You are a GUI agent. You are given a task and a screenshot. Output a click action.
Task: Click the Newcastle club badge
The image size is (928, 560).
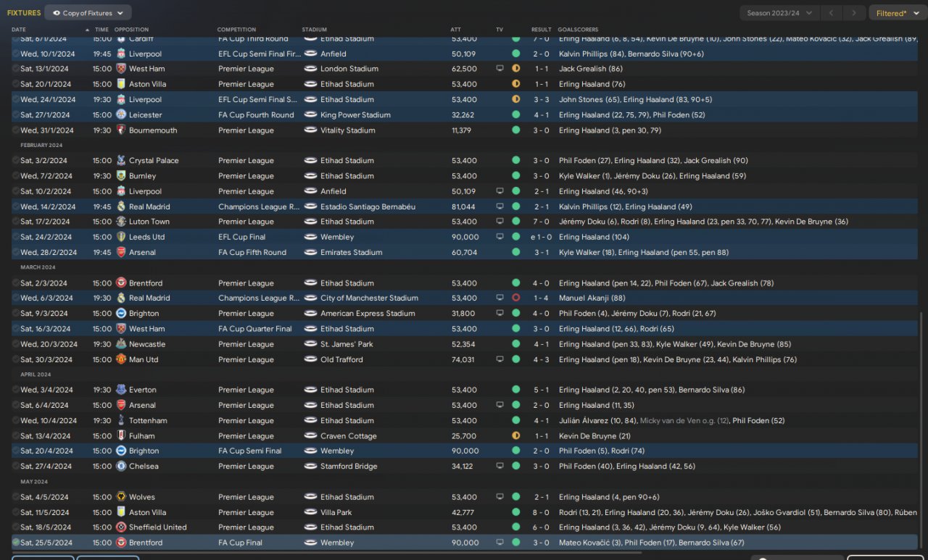coord(121,344)
